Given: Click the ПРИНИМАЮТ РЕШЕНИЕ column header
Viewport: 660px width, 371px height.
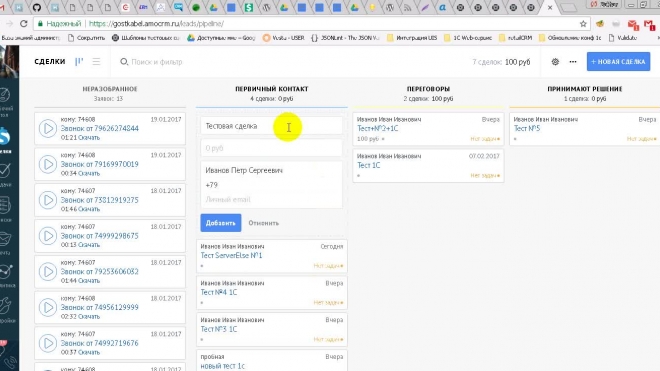Looking at the screenshot, I should tap(585, 89).
